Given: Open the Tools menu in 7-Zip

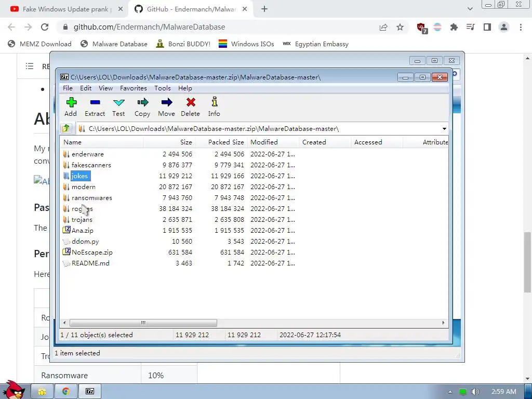Looking at the screenshot, I should coord(163,88).
